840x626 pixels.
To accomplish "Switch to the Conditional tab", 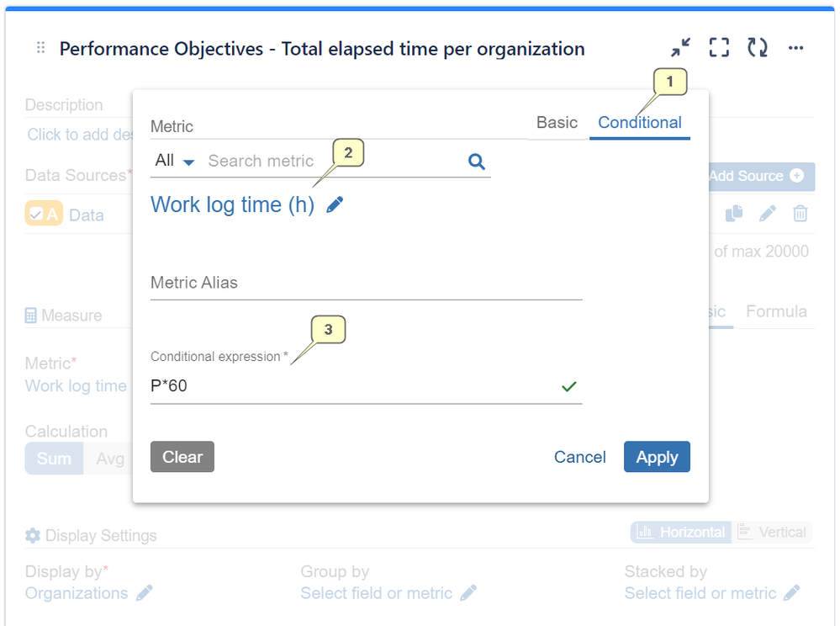I will 639,123.
